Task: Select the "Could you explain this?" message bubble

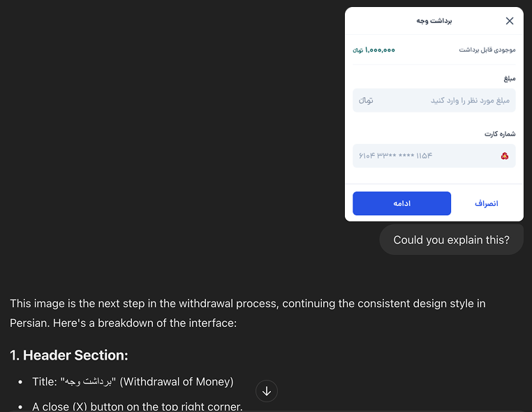Action: 451,240
